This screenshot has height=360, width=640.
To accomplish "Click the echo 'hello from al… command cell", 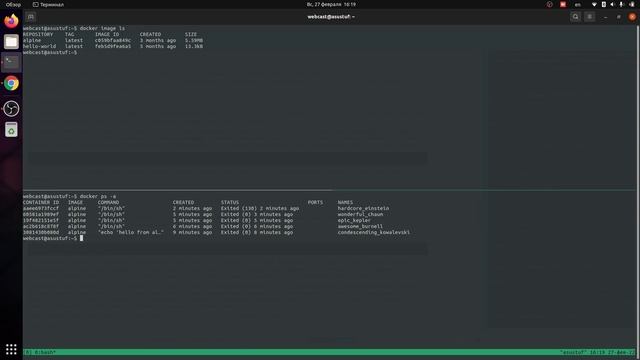I will pyautogui.click(x=131, y=232).
